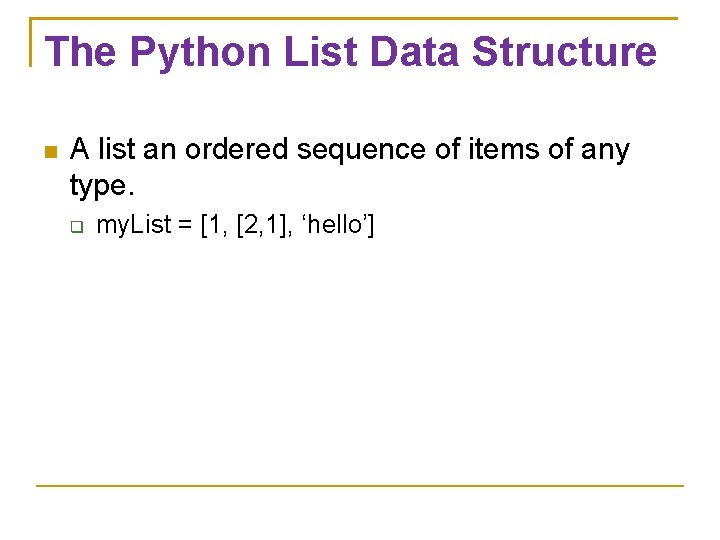The width and height of the screenshot is (720, 540).
Task: Click the word "any" in the bullet
Action: [606, 152]
